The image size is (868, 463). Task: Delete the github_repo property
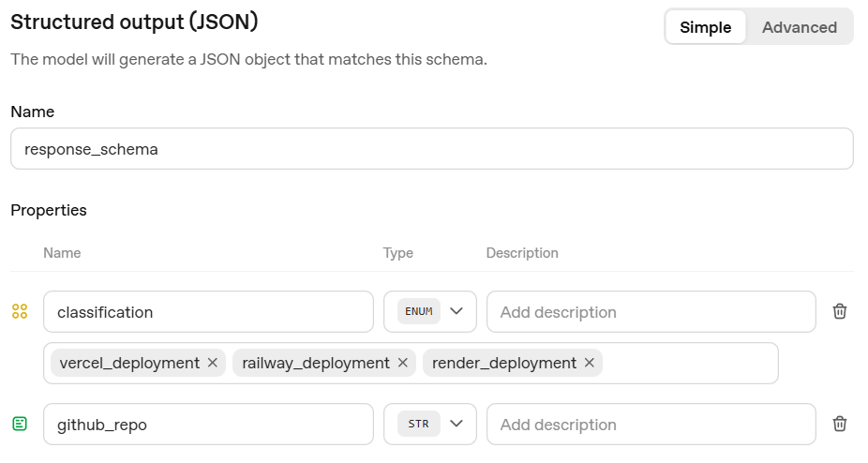coord(840,425)
